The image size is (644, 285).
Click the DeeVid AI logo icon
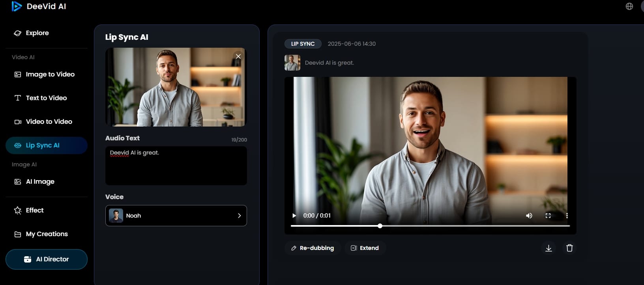pos(17,6)
